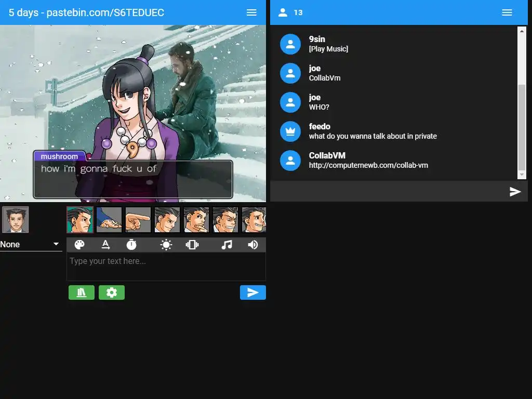Click the dialogue text box in the scene

pos(133,179)
